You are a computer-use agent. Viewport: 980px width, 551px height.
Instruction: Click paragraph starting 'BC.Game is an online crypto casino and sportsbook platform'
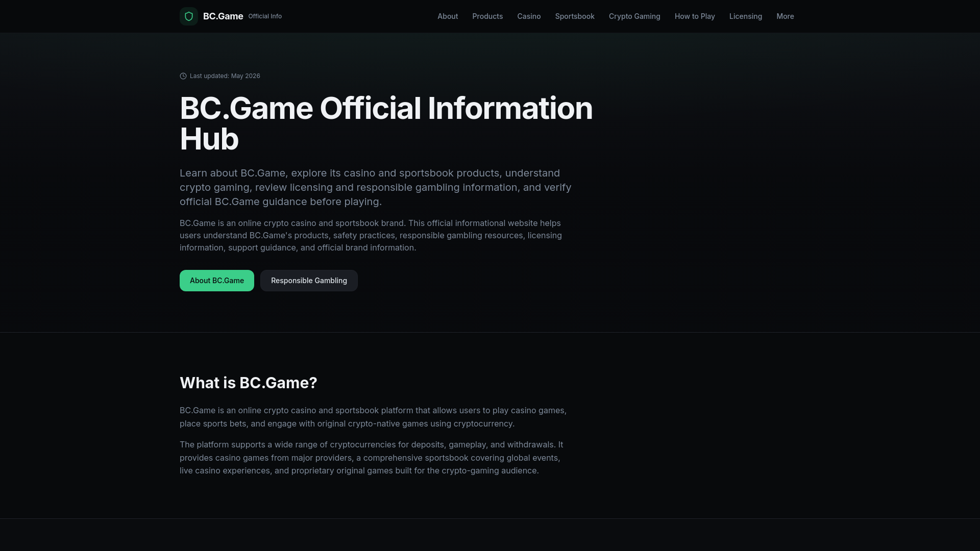click(373, 417)
